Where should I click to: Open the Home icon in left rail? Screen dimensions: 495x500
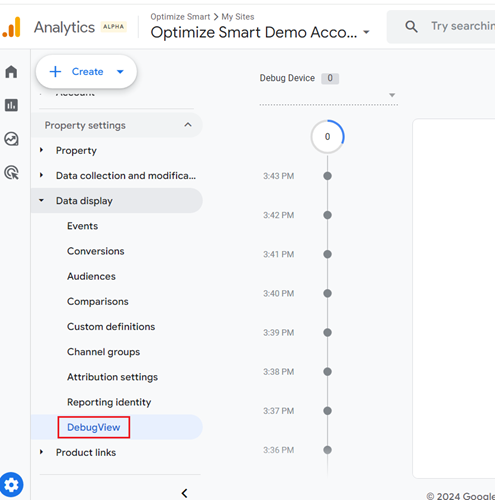coord(11,72)
